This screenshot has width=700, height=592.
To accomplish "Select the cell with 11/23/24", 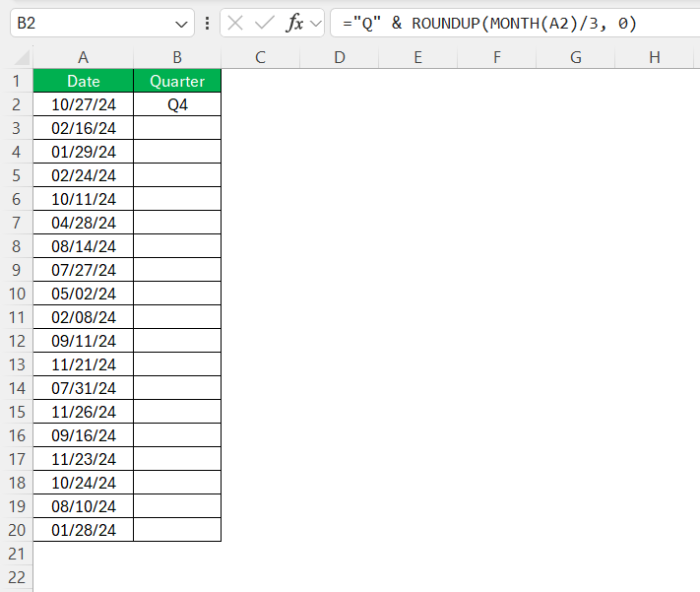I will pyautogui.click(x=83, y=459).
